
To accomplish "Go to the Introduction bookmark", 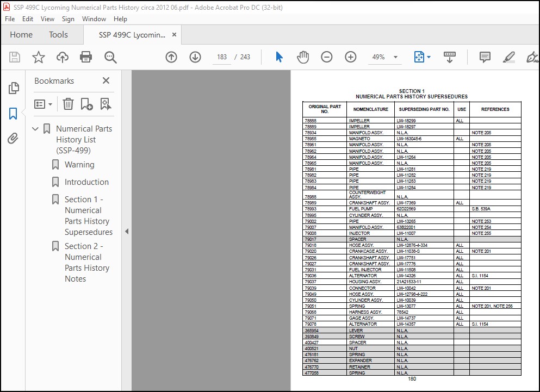I will tap(86, 182).
